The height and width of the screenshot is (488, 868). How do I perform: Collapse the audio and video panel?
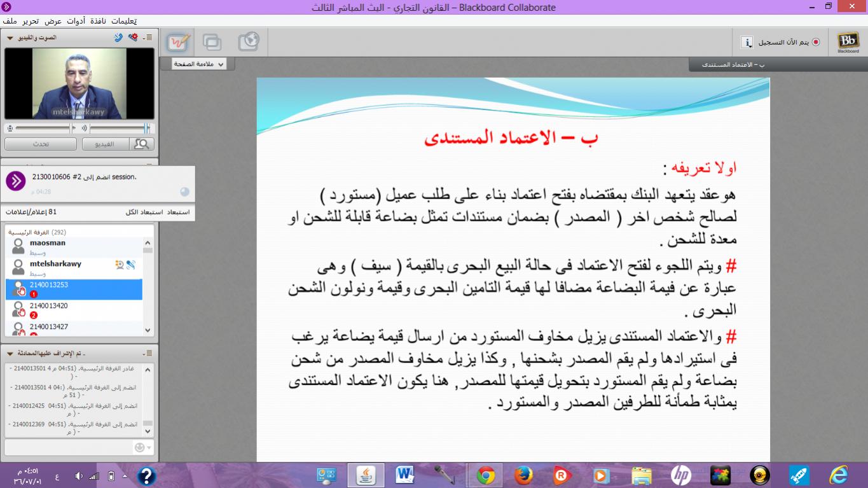[10, 38]
